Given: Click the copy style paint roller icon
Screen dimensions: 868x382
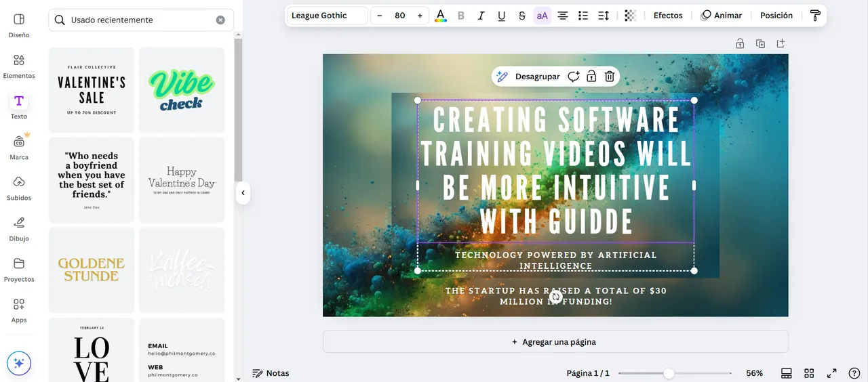Looking at the screenshot, I should [815, 16].
